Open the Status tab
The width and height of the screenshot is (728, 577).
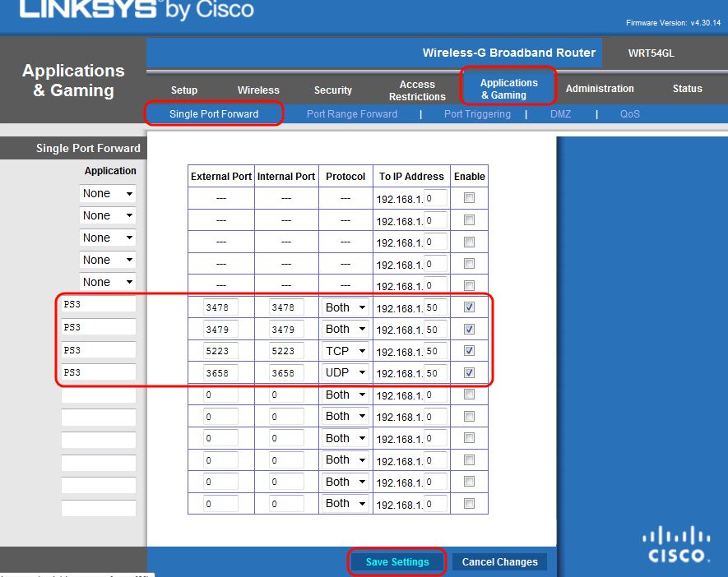pos(687,89)
